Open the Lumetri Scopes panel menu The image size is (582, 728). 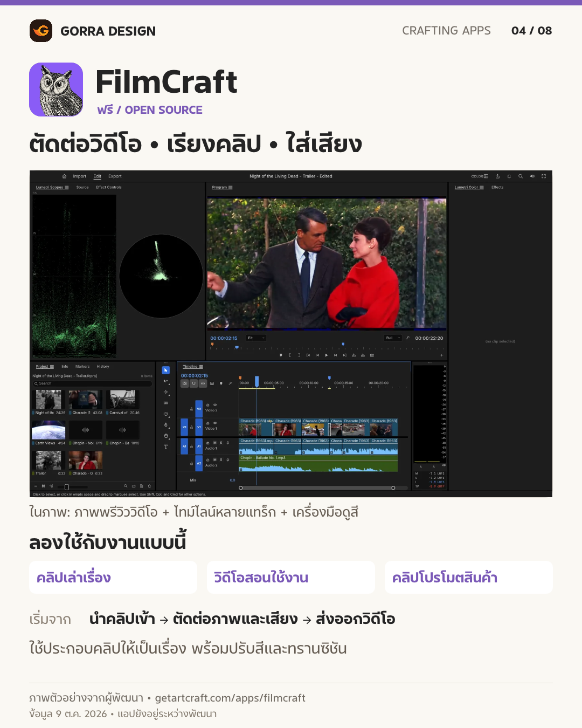67,187
